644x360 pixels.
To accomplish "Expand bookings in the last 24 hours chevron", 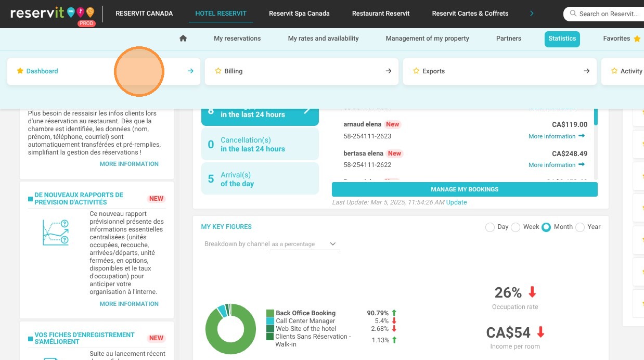I will 307,110.
